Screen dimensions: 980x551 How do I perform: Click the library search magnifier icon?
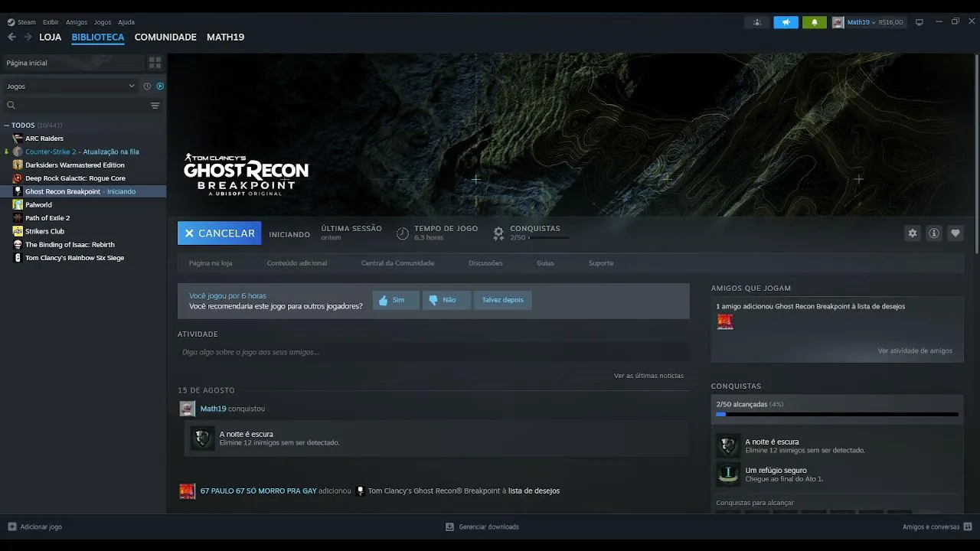[x=11, y=106]
